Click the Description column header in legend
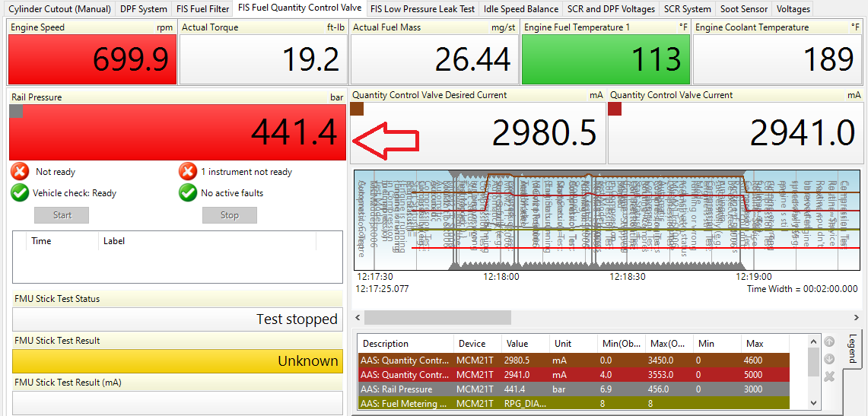Viewport: 868px width, 416px height. pyautogui.click(x=405, y=344)
